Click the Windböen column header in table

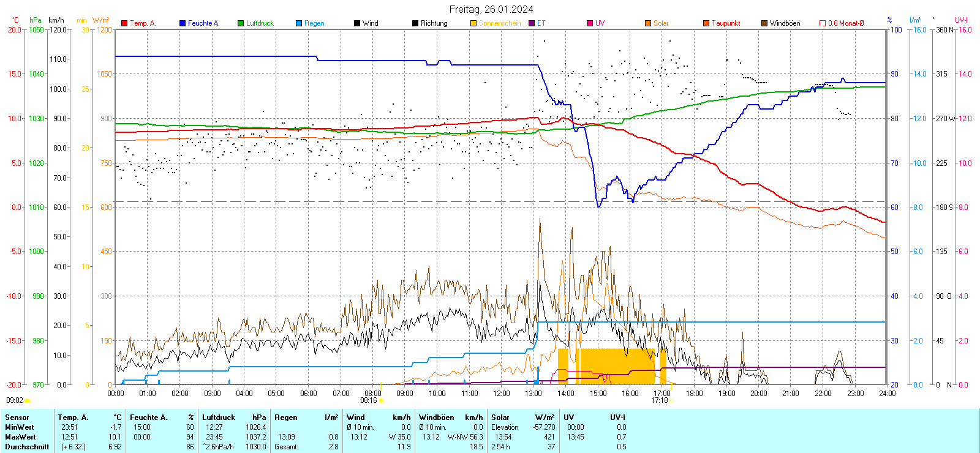point(437,417)
